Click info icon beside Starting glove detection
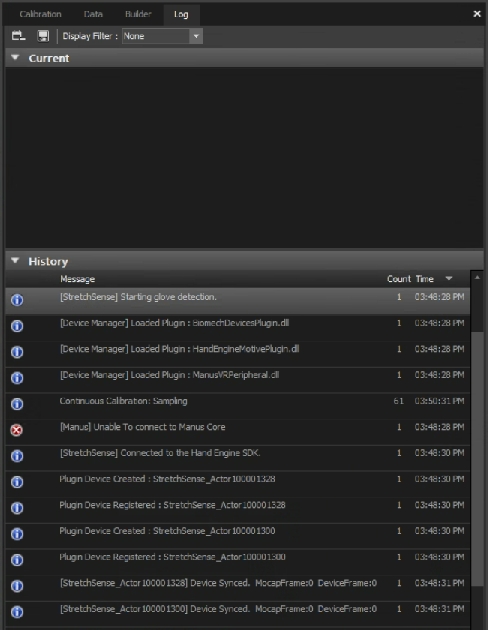The width and height of the screenshot is (489, 630). [17, 300]
